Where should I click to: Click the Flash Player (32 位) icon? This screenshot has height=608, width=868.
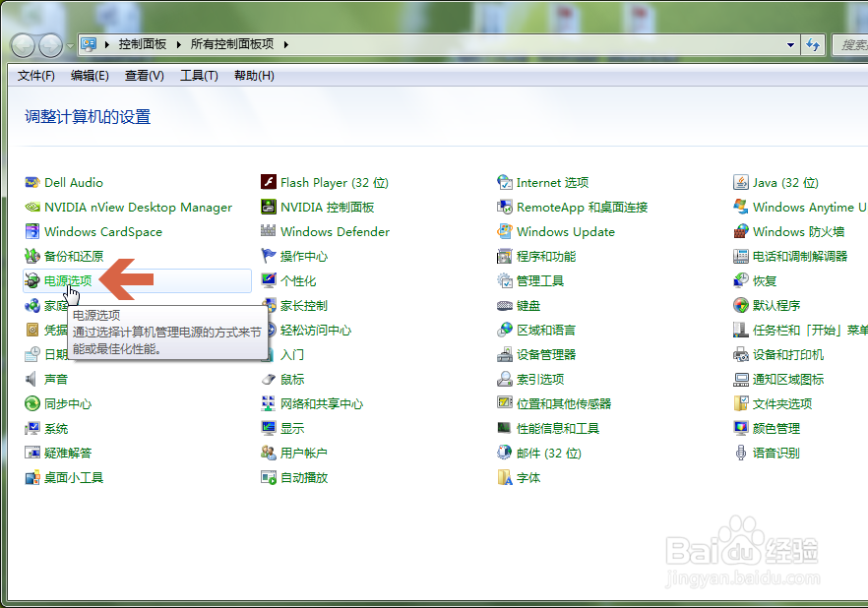(269, 182)
